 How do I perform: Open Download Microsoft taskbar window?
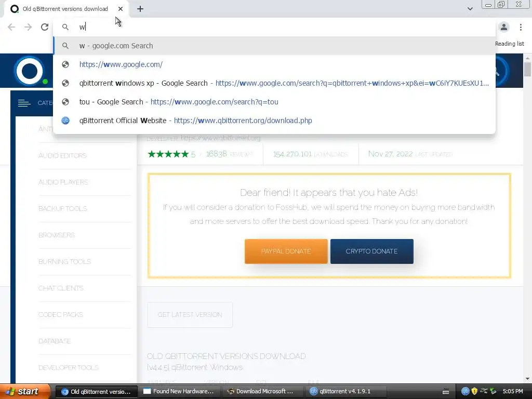(x=262, y=392)
